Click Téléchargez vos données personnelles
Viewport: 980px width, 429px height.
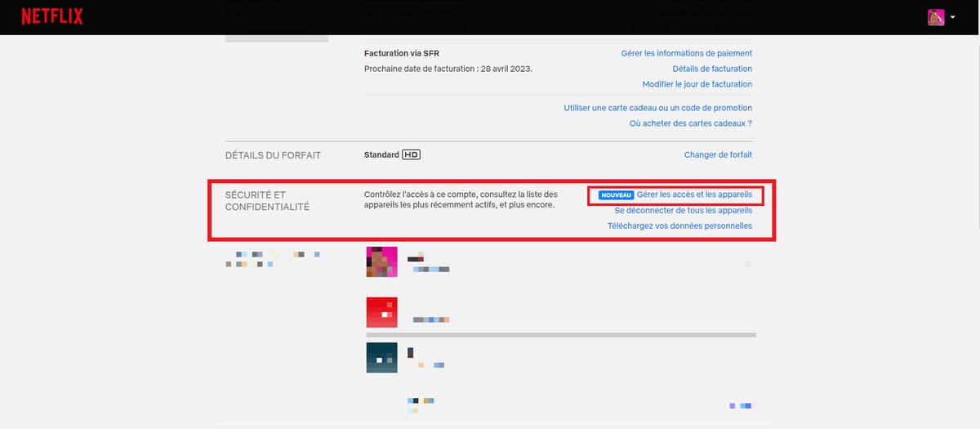(x=679, y=226)
